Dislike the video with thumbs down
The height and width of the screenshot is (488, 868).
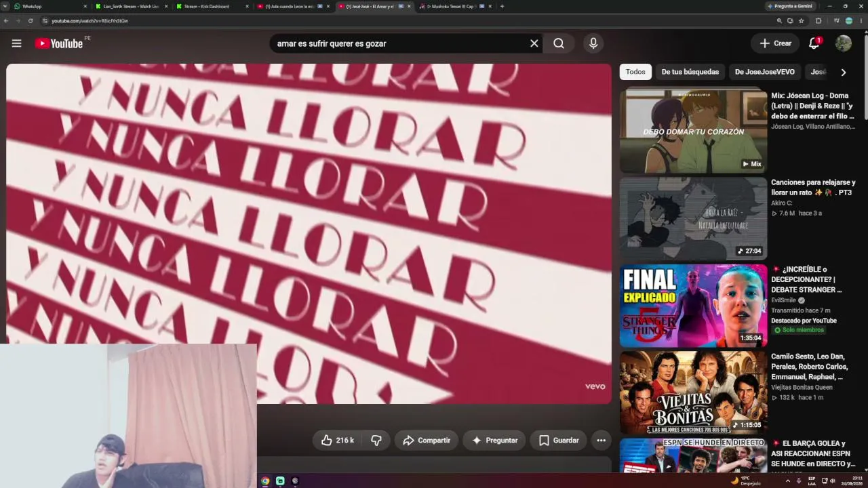tap(376, 441)
